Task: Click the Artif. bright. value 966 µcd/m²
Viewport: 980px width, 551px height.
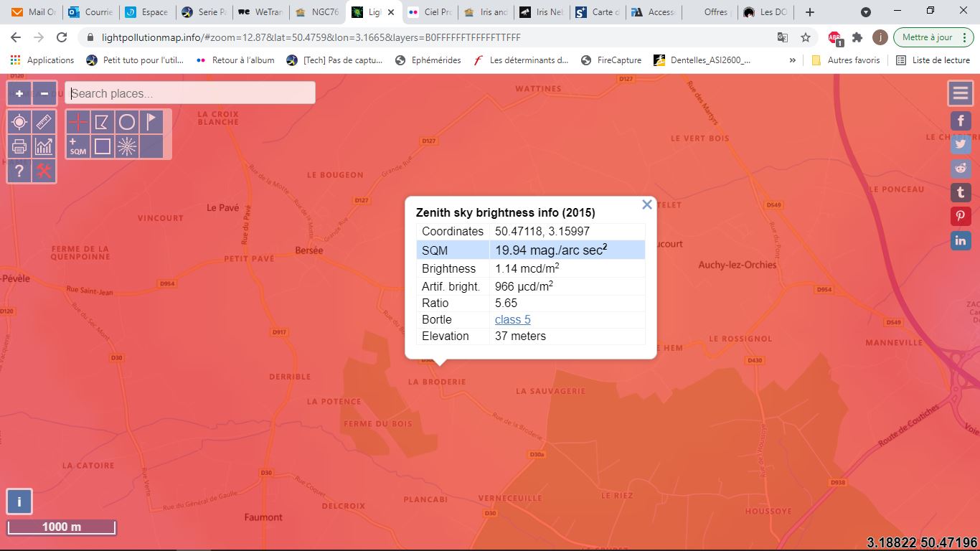Action: 524,286
